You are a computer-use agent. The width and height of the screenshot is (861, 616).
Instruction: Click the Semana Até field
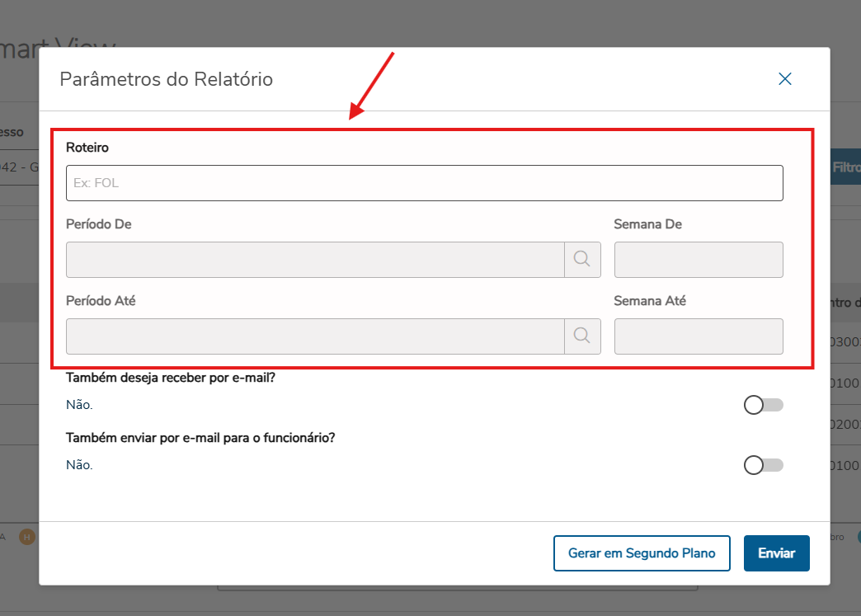point(698,336)
